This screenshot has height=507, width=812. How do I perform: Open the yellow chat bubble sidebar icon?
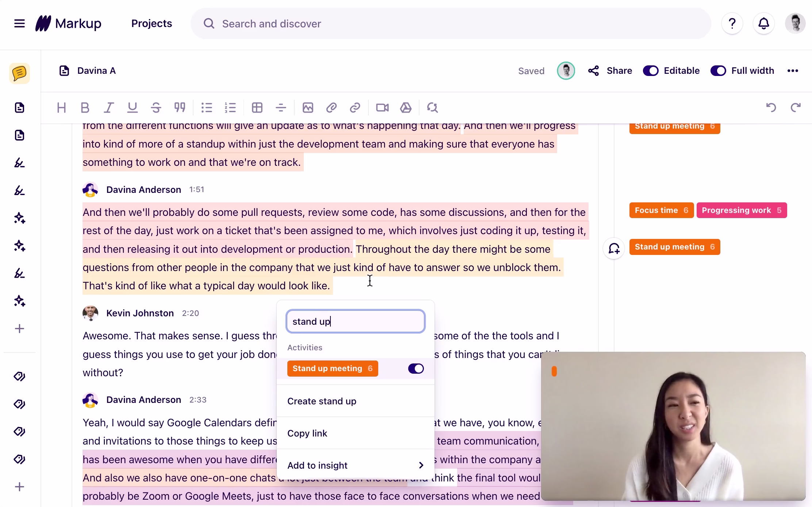click(x=19, y=73)
